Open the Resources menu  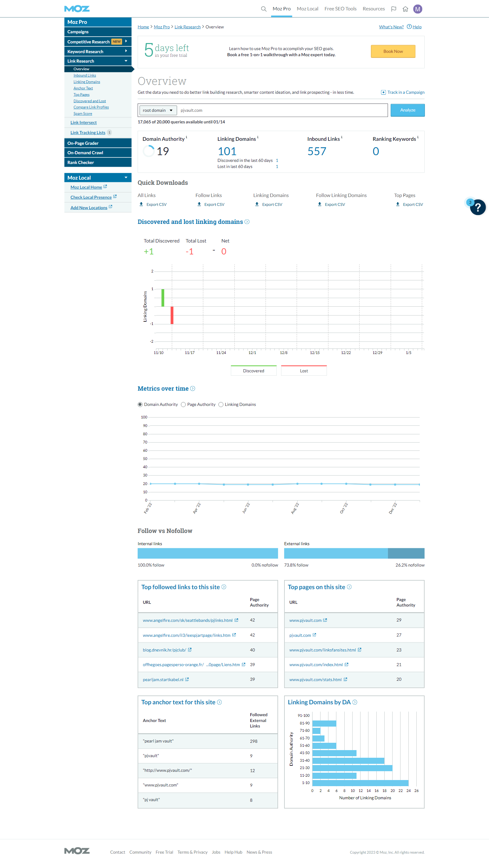(374, 9)
